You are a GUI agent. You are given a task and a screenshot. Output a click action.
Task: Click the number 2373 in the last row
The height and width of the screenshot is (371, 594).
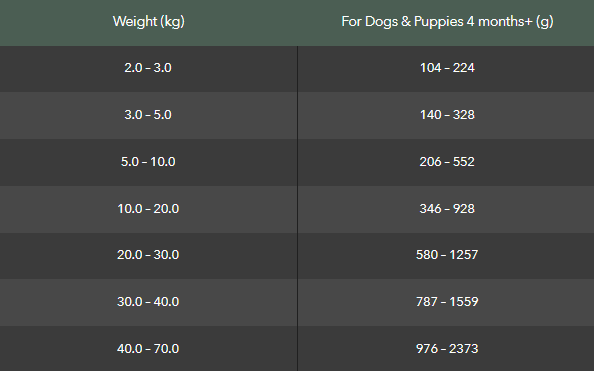(464, 349)
